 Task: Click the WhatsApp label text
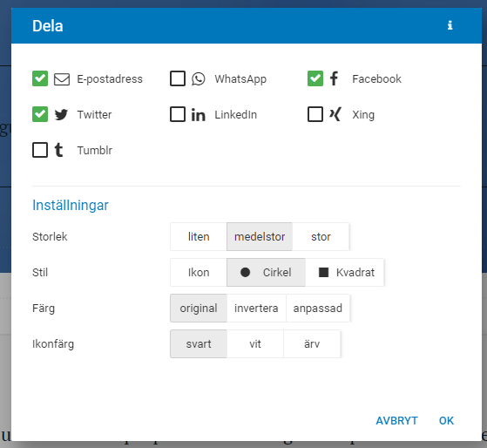[x=240, y=79]
